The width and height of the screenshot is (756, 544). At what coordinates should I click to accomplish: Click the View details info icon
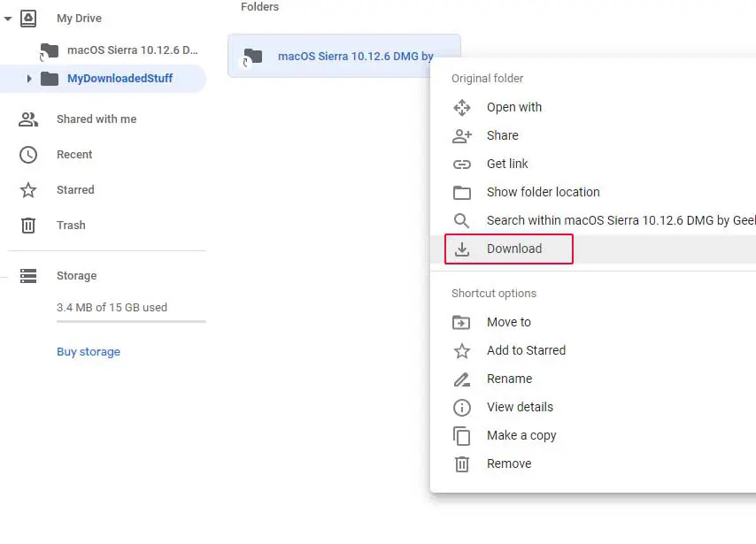coord(462,408)
